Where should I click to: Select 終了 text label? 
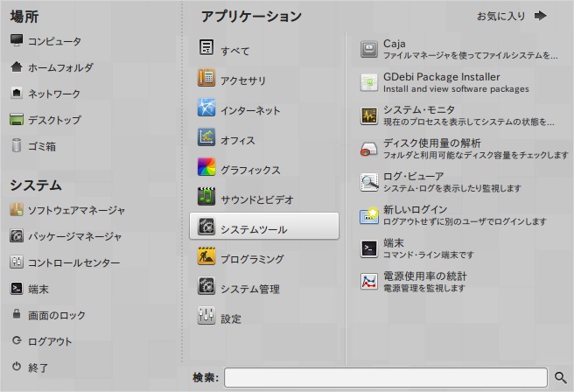coord(38,367)
